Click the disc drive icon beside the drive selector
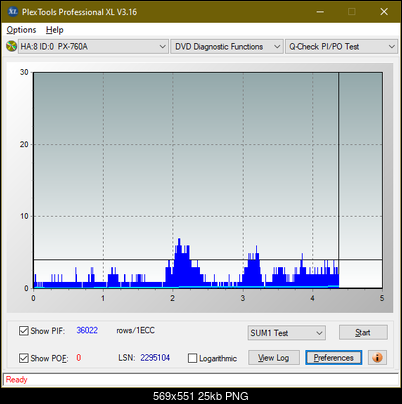Screen dimensions: 402x404 coord(11,46)
